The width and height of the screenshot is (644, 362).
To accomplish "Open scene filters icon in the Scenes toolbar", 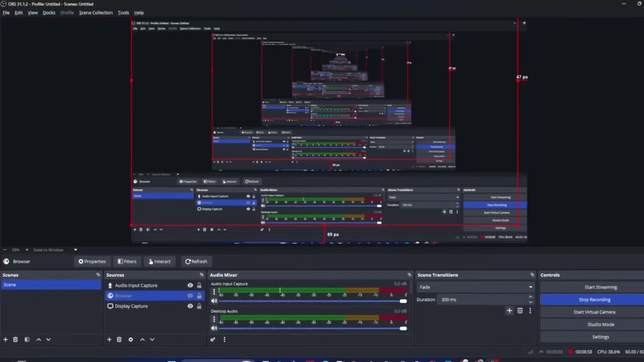I will pyautogui.click(x=27, y=339).
